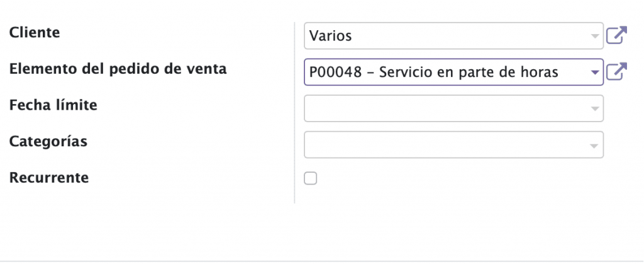Viewport: 644px width, 264px height.
Task: Focus the Cliente combo box blank area
Action: [x=468, y=36]
